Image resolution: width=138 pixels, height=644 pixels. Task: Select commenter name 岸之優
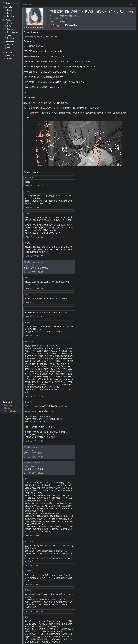[27, 323]
